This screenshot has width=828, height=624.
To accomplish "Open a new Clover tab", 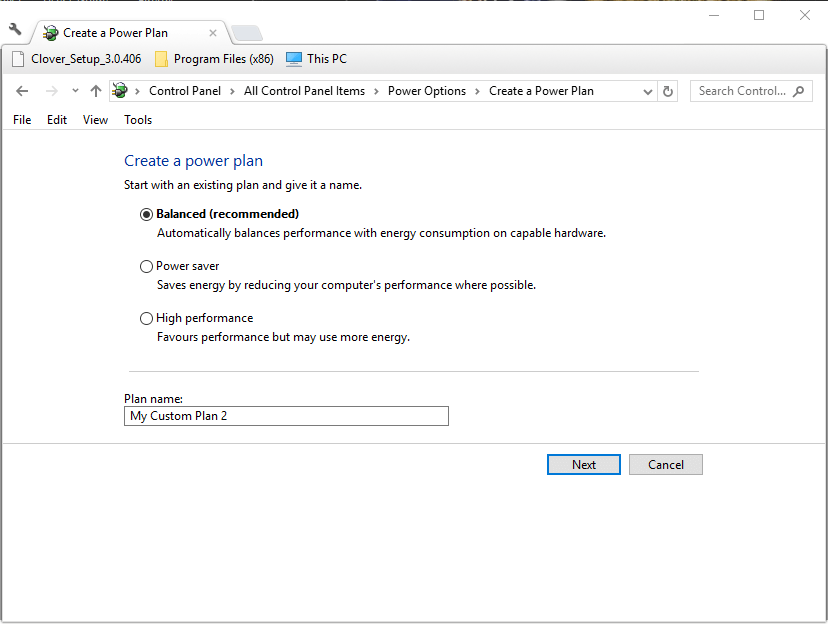I will [x=247, y=33].
